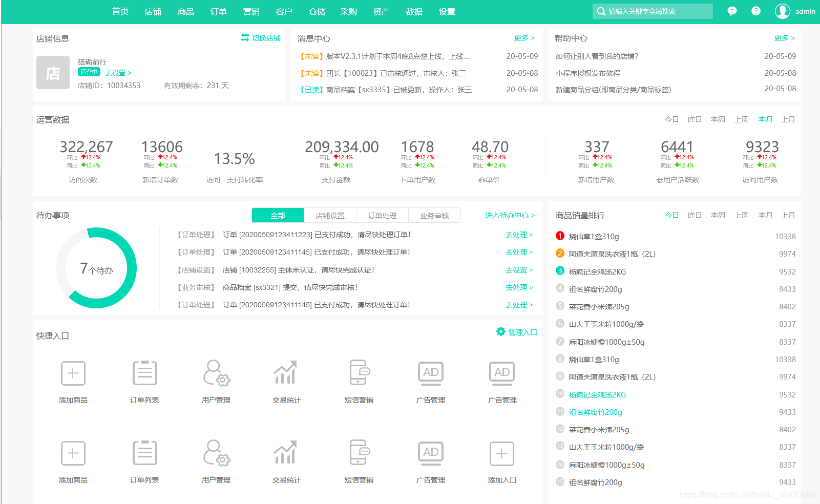
Task: Open 订单 in top navigation
Action: click(x=219, y=11)
